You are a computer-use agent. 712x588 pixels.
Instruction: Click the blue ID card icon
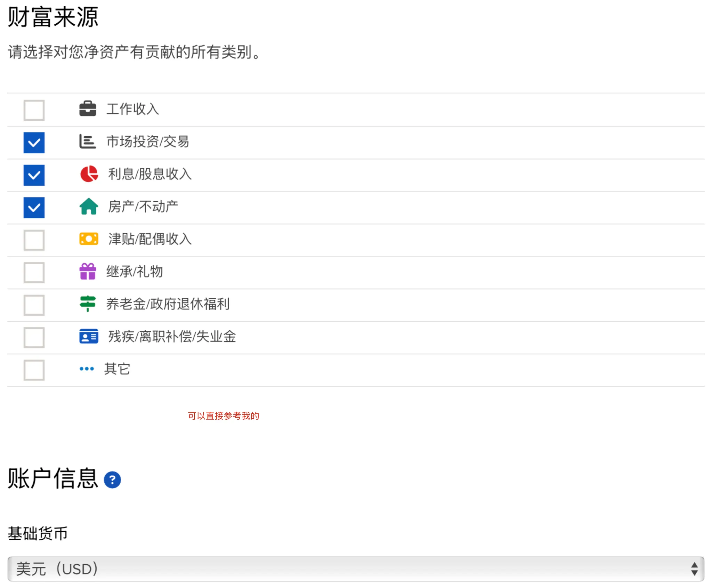coord(89,337)
